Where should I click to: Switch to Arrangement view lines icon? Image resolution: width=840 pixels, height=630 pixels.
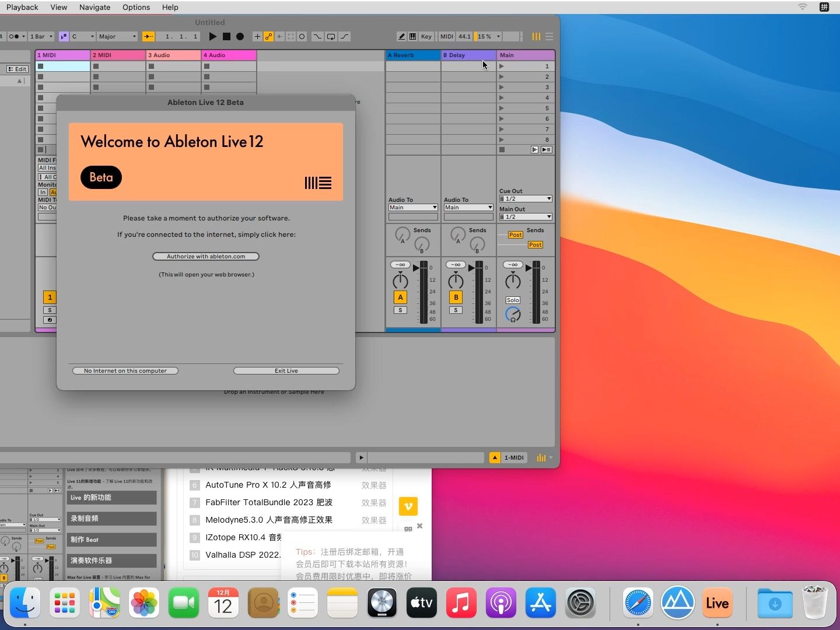(549, 36)
